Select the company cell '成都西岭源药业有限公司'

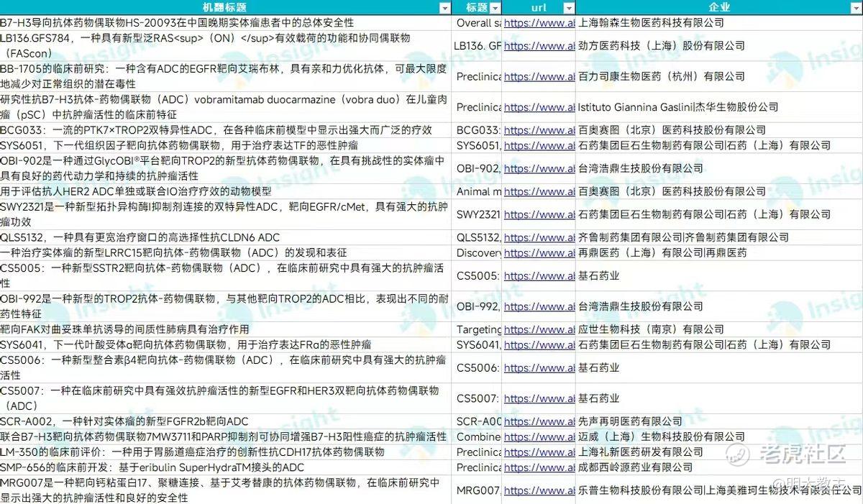719,468
